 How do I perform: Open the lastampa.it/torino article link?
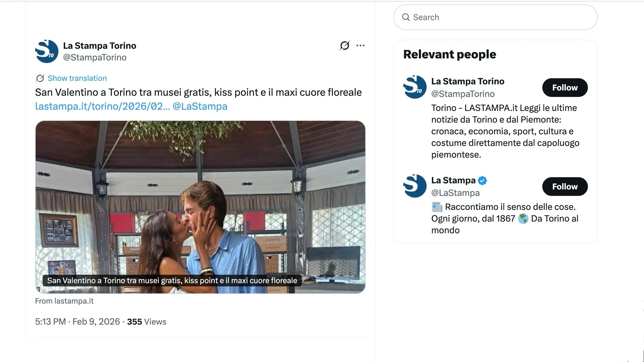pyautogui.click(x=102, y=106)
